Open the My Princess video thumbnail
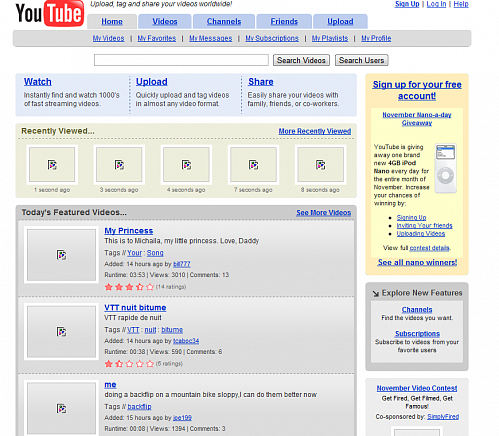This screenshot has height=436, width=499. (61, 255)
